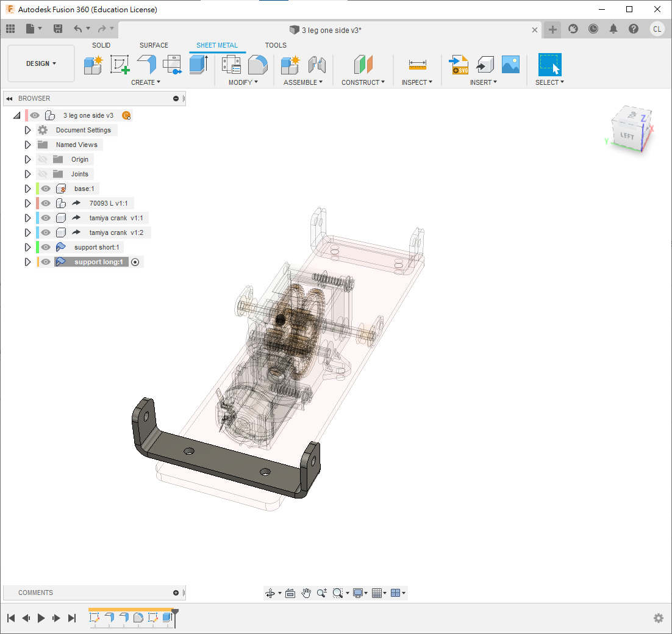672x634 pixels.
Task: Expand the Named Views folder
Action: [x=27, y=145]
